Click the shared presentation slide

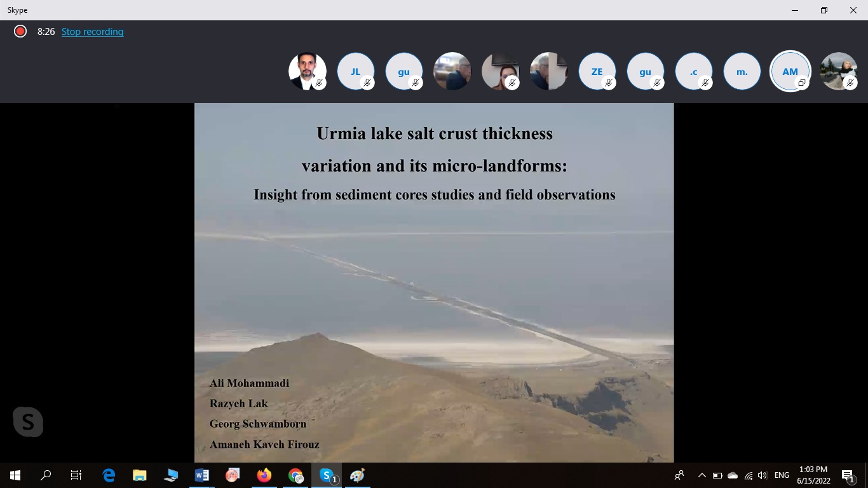point(433,282)
